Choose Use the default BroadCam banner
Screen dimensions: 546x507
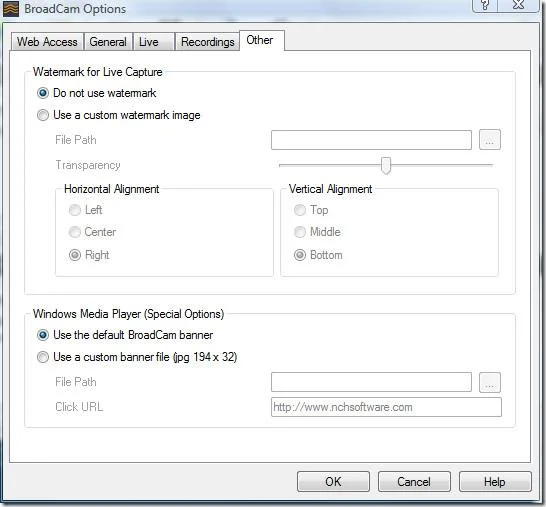point(125,335)
